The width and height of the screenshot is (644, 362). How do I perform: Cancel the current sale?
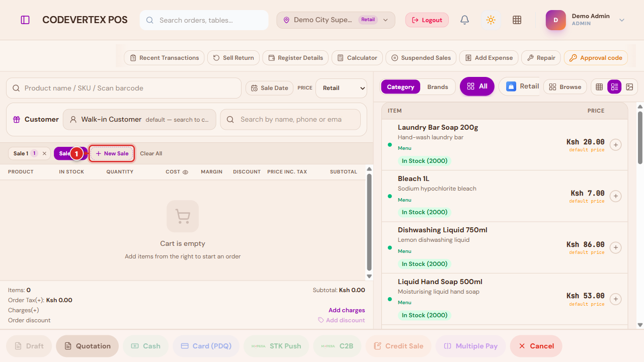(x=536, y=346)
